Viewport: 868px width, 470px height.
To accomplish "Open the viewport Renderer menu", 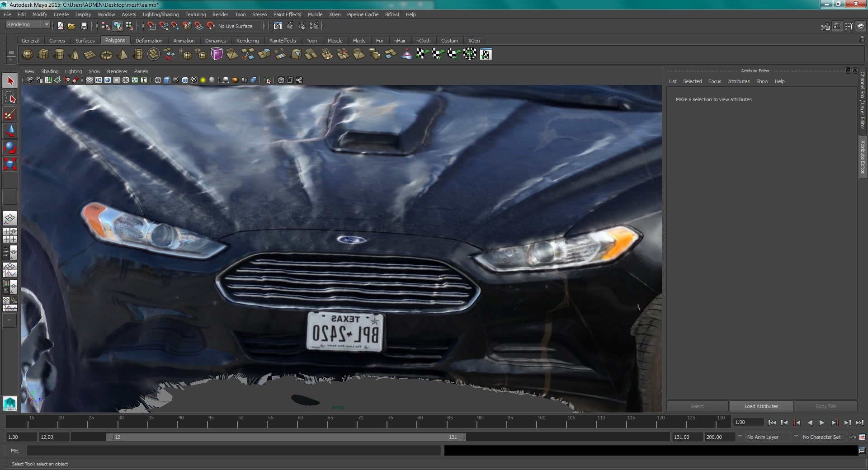I will [117, 71].
